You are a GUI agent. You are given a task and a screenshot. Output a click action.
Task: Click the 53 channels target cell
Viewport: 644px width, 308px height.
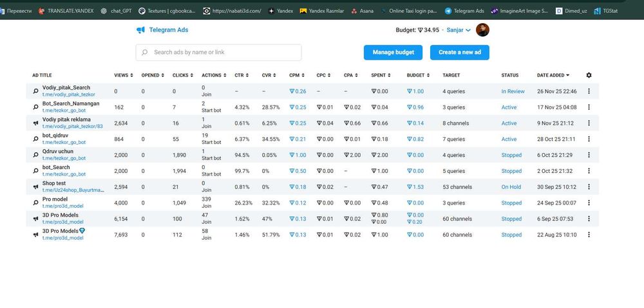click(457, 187)
